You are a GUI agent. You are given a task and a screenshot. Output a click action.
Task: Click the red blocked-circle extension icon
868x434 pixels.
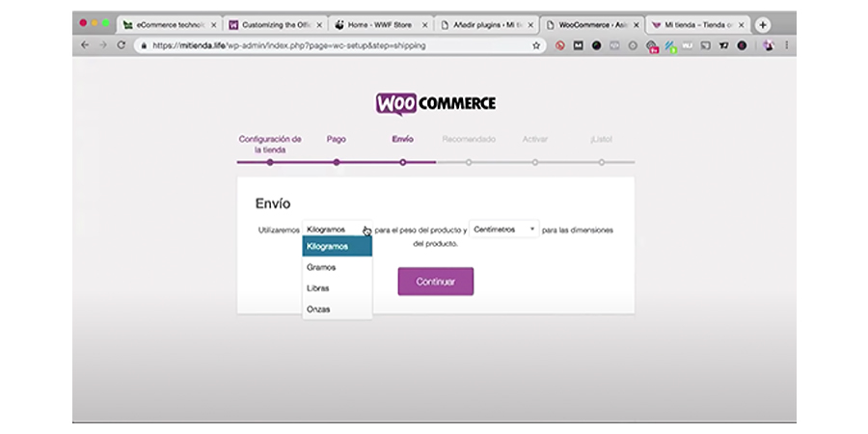559,46
